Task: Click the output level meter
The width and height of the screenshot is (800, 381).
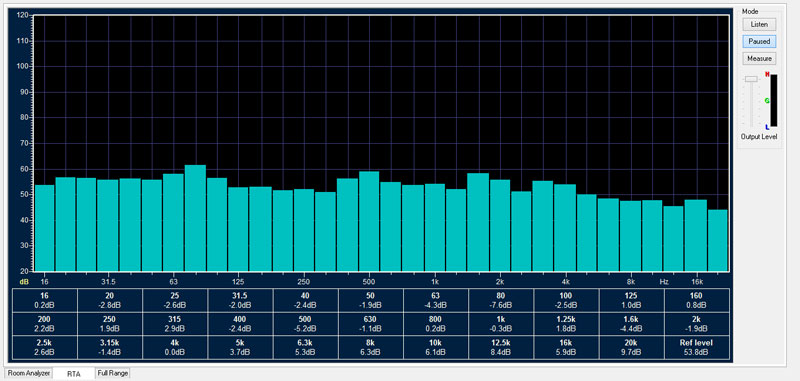Action: coord(773,100)
